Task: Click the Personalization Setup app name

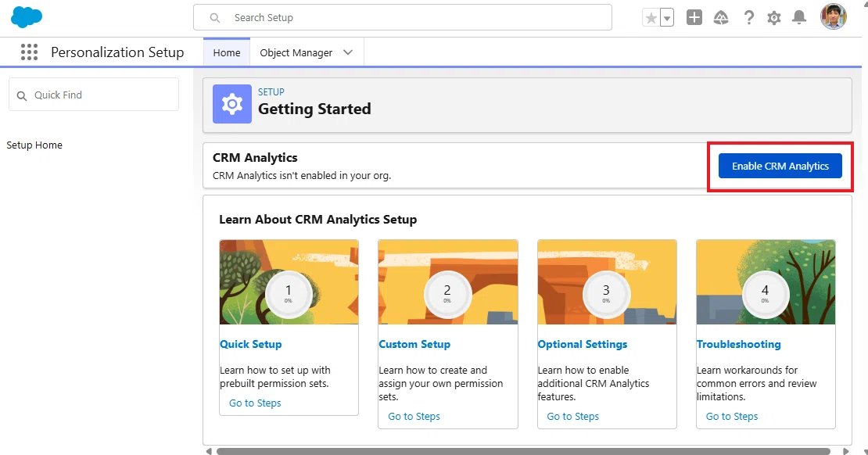Action: pos(117,52)
